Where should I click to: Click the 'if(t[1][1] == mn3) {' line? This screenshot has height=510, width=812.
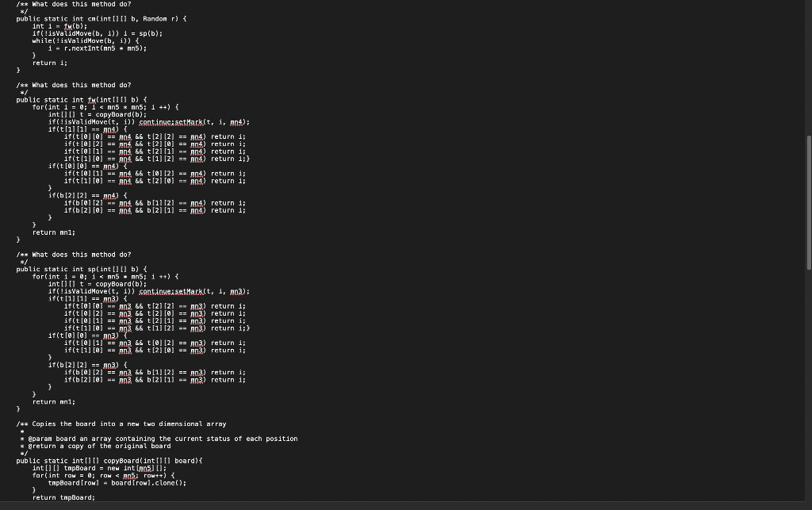87,299
